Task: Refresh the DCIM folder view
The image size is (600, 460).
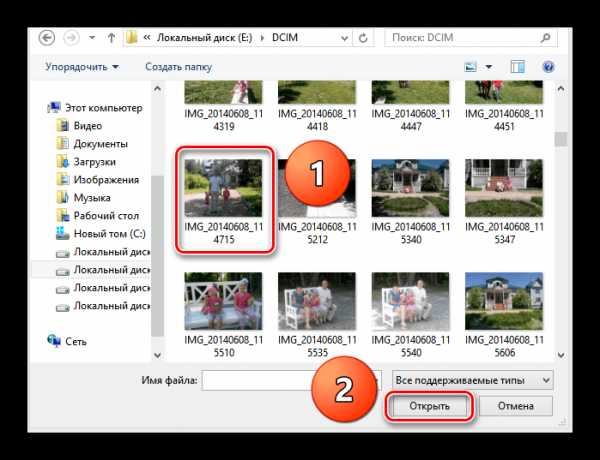Action: point(363,38)
